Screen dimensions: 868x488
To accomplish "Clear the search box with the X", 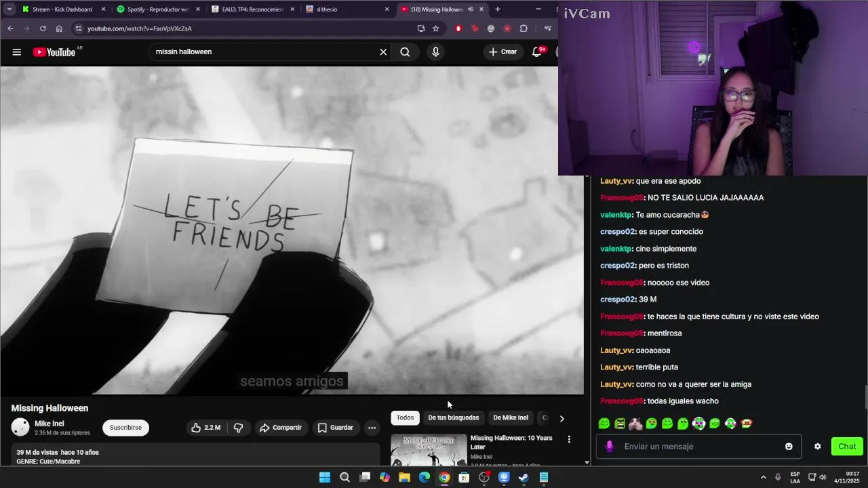I will tap(383, 52).
